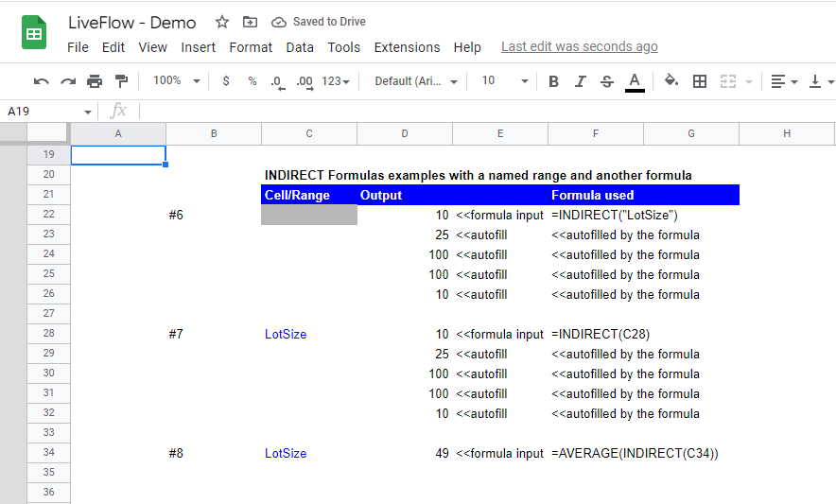Select the #6 label cell
This screenshot has height=504, width=836.
coord(214,215)
